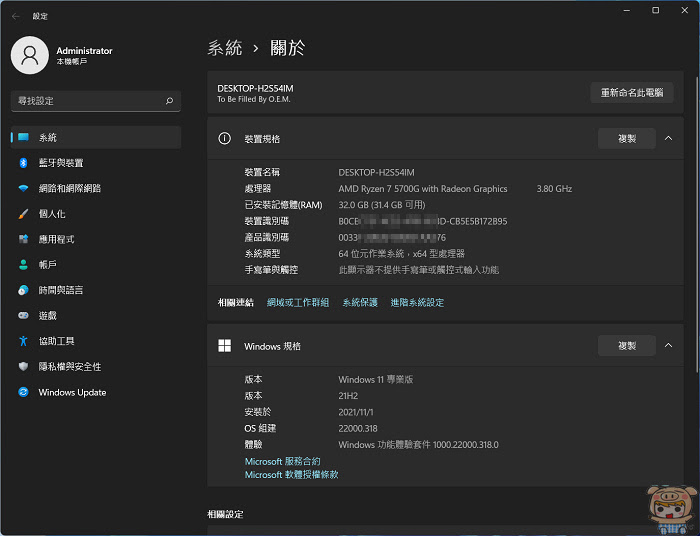The height and width of the screenshot is (536, 700).
Task: Open 隱私權與安全性 settings
Action: tap(96, 366)
